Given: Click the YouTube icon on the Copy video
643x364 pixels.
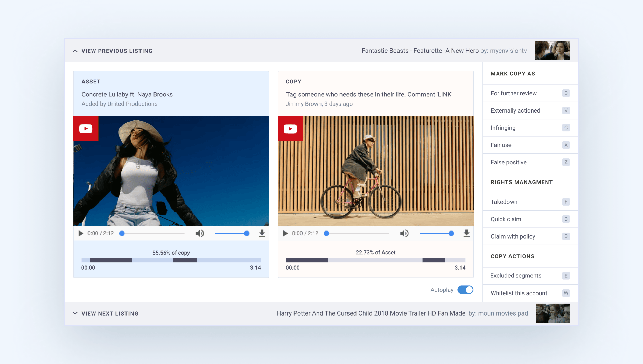Looking at the screenshot, I should pyautogui.click(x=290, y=128).
